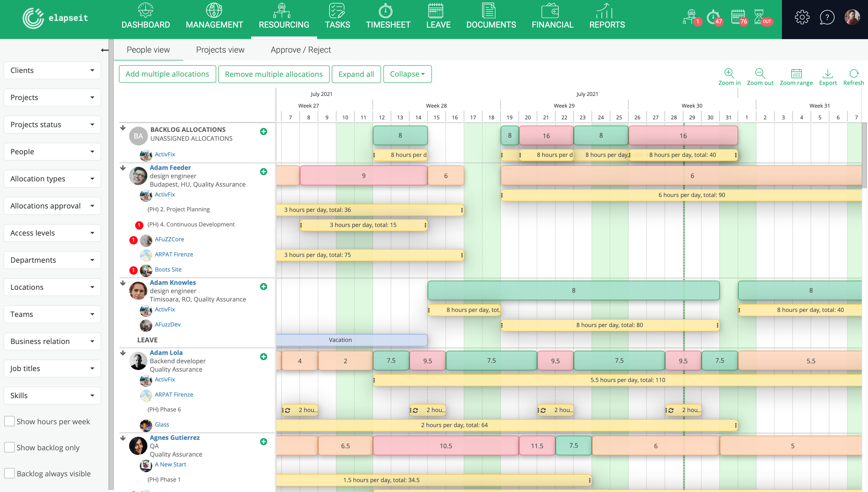Collapse the left filter panel arrow
Image resolution: width=868 pixels, height=492 pixels.
click(105, 50)
